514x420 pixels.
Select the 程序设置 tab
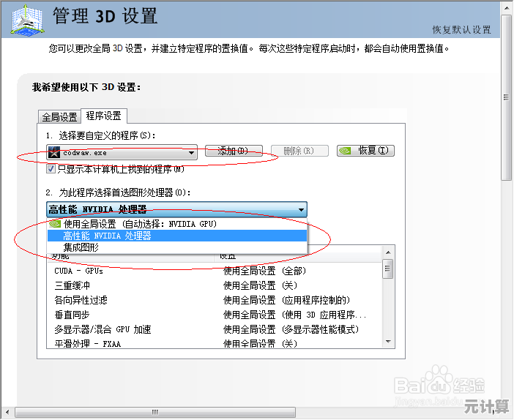point(103,116)
